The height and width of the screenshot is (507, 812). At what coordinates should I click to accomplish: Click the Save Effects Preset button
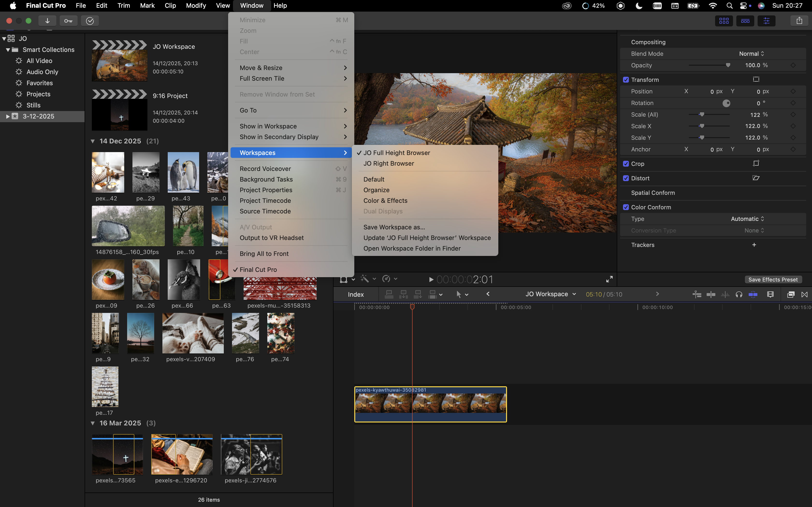(773, 280)
